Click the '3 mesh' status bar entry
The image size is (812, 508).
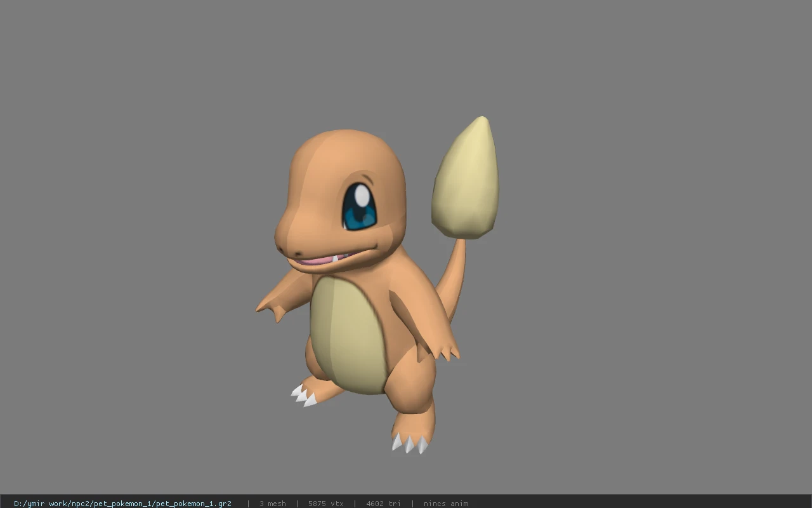click(x=272, y=504)
